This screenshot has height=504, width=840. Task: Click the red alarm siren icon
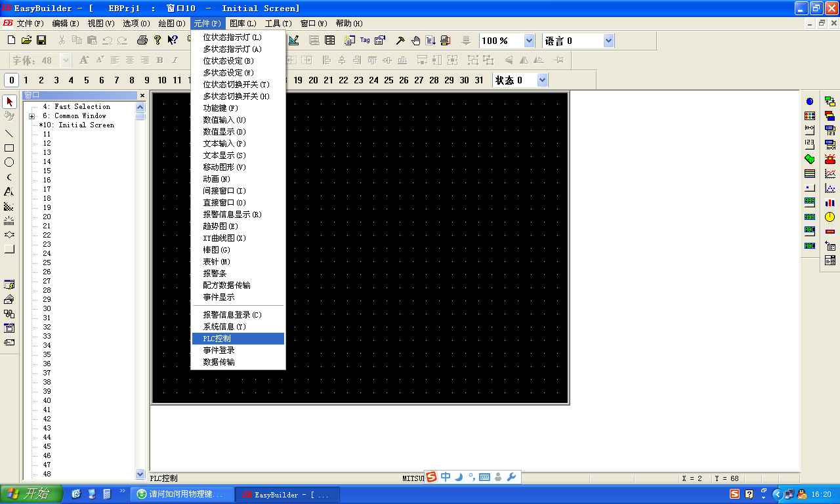tap(829, 159)
